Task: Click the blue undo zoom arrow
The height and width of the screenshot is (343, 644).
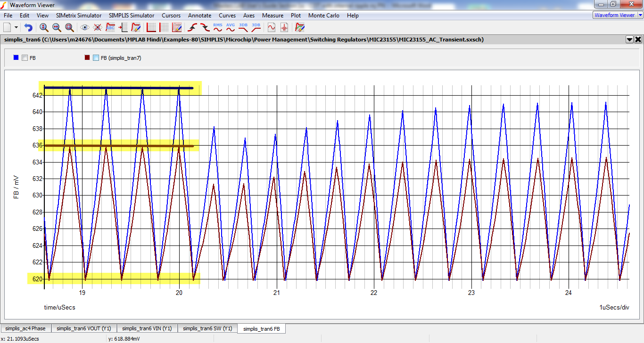Action: (28, 27)
